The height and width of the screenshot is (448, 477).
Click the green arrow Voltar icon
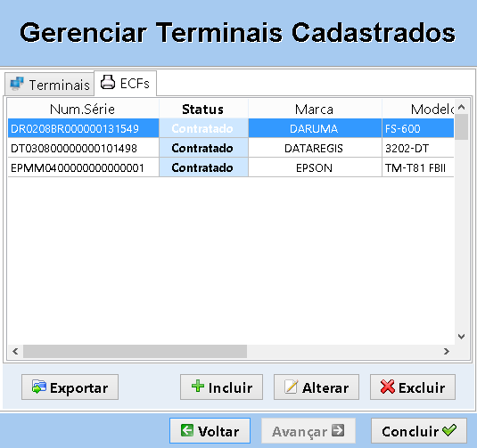(x=187, y=430)
